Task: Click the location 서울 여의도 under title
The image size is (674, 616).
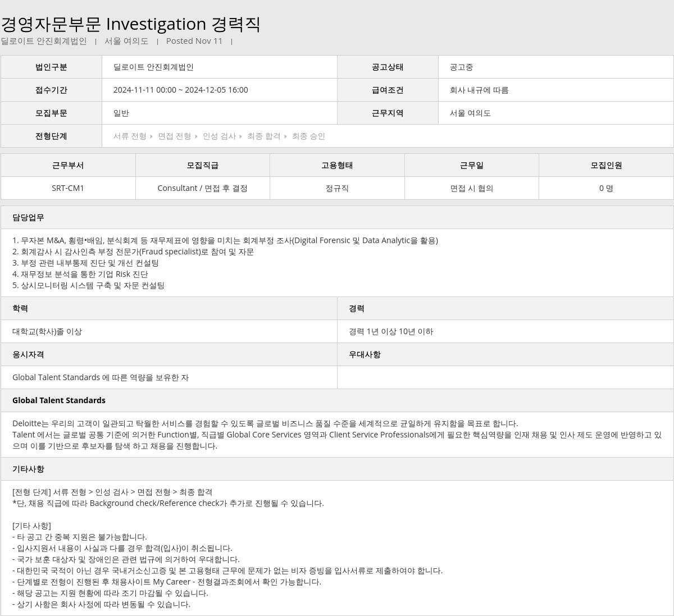Action: coord(126,41)
